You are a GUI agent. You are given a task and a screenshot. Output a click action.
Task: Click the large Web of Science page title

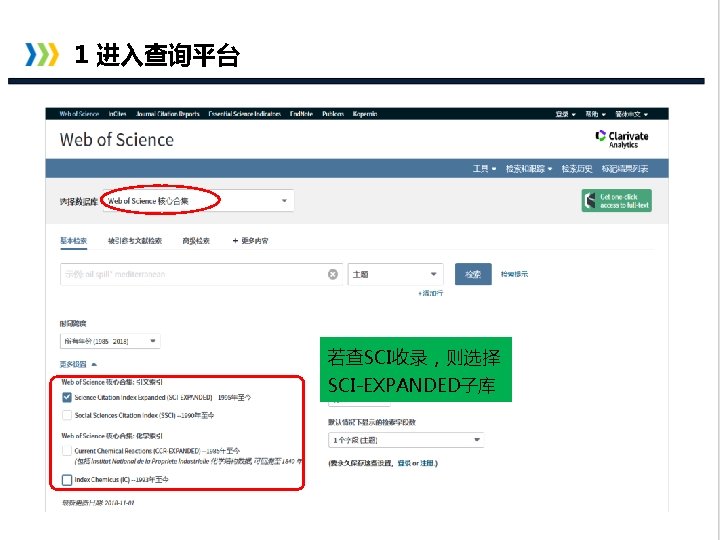(x=117, y=140)
